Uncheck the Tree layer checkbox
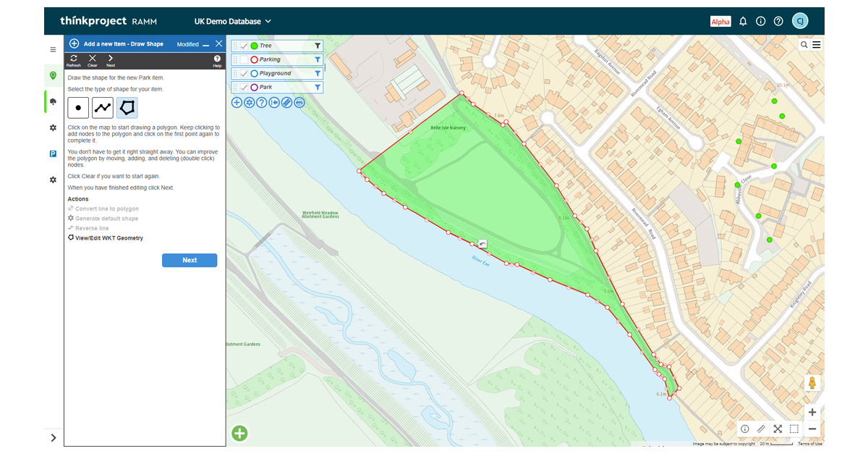 click(244, 46)
